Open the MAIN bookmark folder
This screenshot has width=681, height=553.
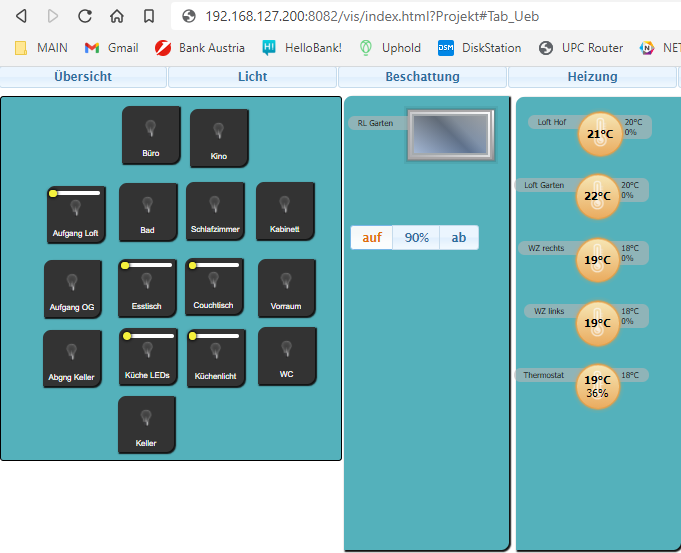click(41, 48)
